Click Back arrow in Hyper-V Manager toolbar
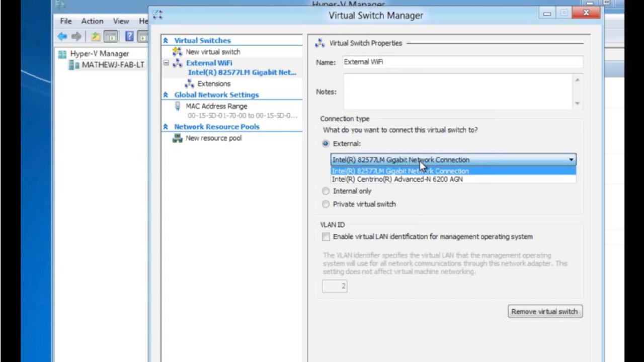 point(62,36)
